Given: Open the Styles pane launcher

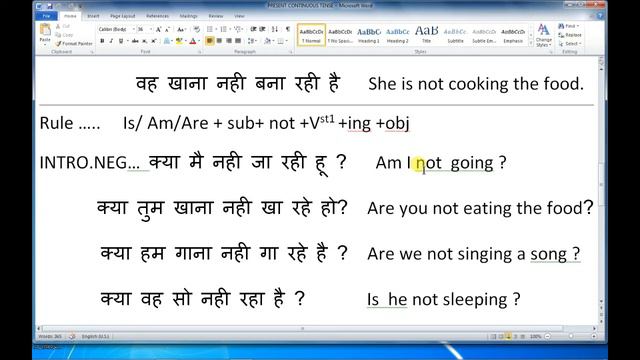Looking at the screenshot, I should click(x=551, y=52).
